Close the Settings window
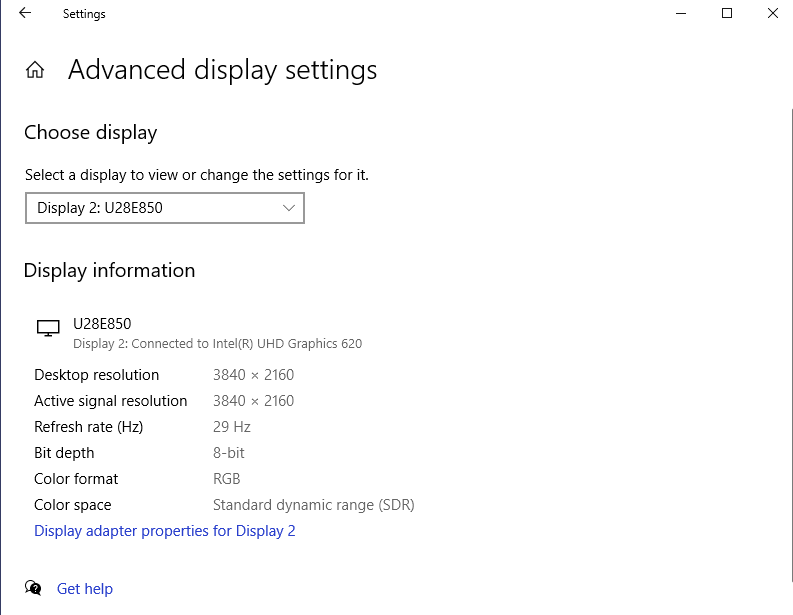Viewport: 793px width, 615px height. pos(772,14)
